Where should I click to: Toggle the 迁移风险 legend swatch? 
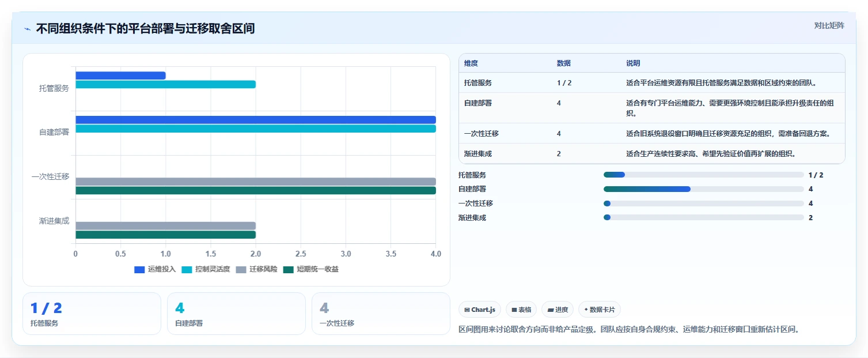241,269
